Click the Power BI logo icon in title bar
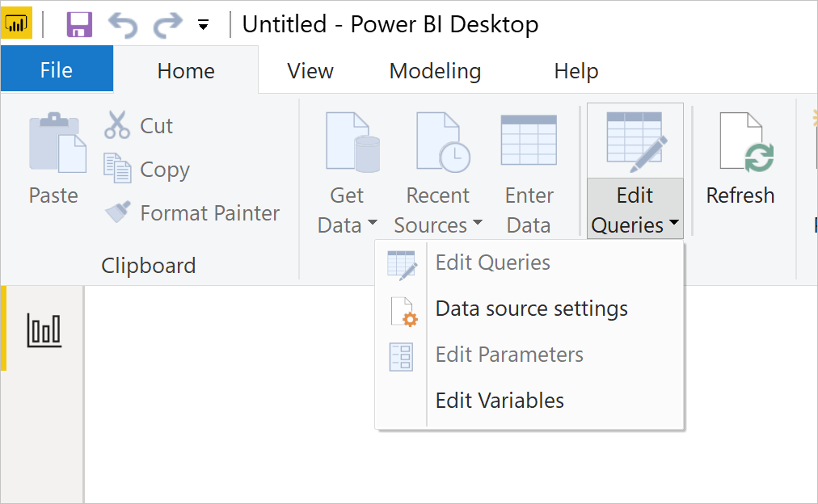 [16, 23]
